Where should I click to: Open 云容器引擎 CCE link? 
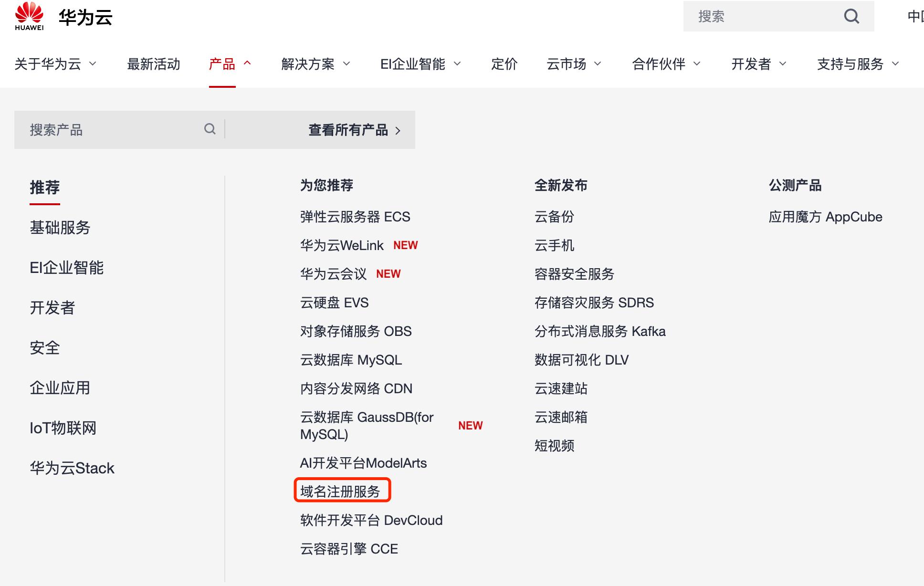pos(348,549)
